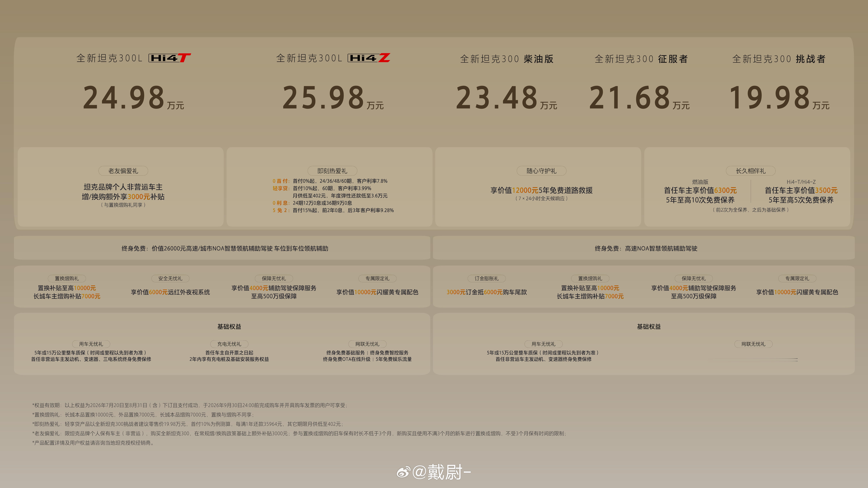Click 置换增购礼 label beside 订金膨胀礼

590,278
